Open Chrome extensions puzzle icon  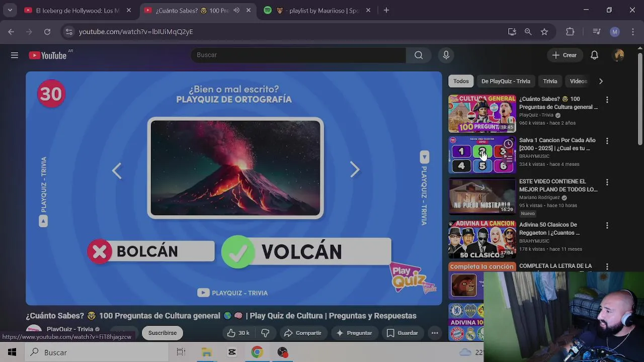570,32
